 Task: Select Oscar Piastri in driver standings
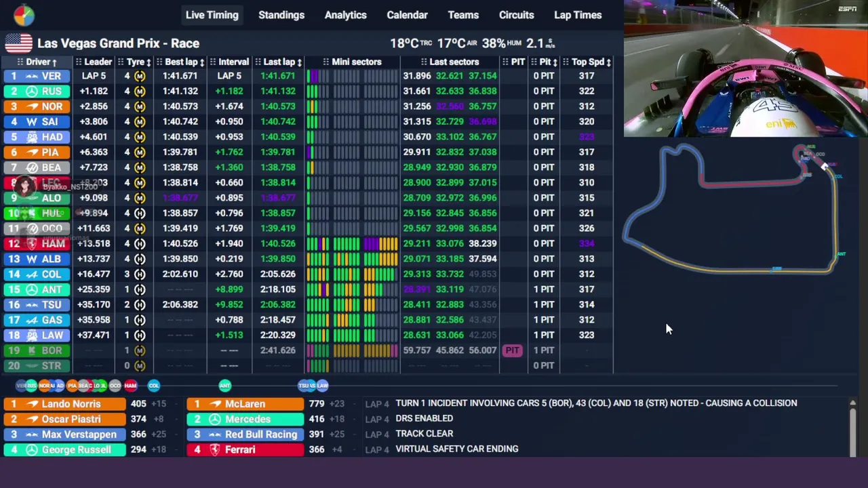click(64, 419)
